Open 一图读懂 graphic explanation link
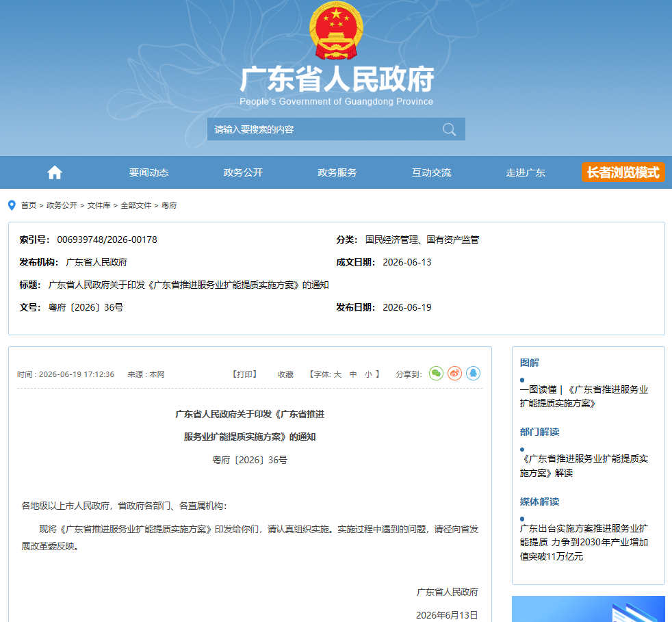 point(584,396)
